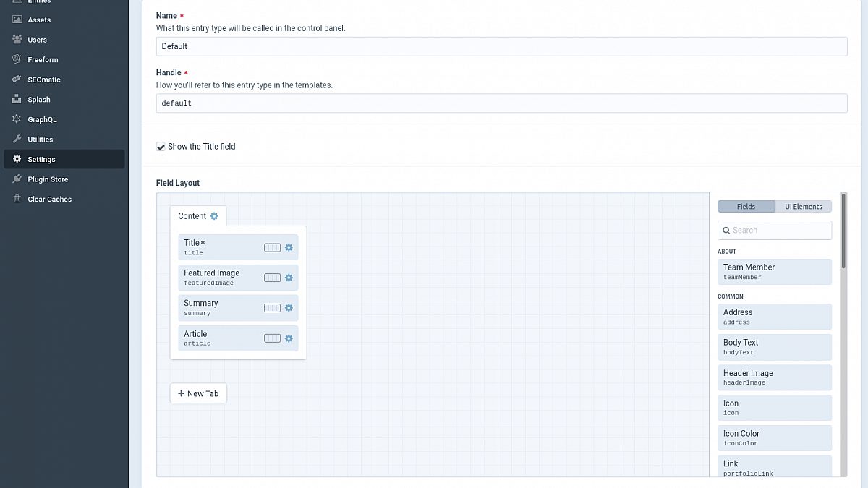
Task: Click the GraphQL sidebar icon
Action: click(x=17, y=119)
